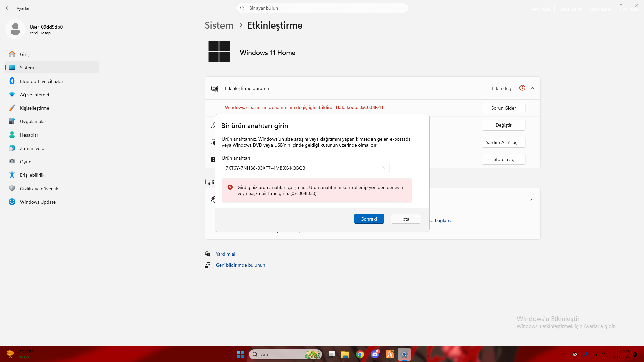The image size is (644, 362).
Task: Go to Oyun settings
Action: tap(52, 161)
